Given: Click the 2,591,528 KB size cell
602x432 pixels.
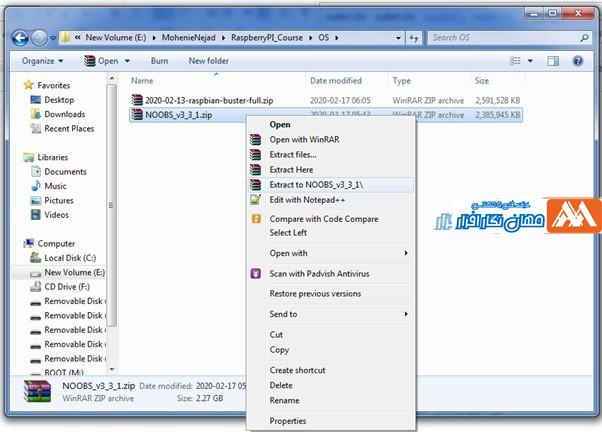Looking at the screenshot, I should click(498, 101).
